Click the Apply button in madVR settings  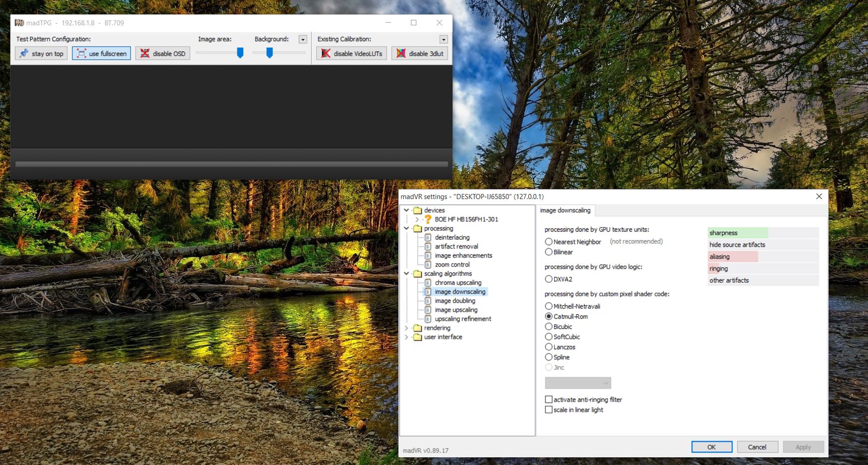tap(803, 447)
